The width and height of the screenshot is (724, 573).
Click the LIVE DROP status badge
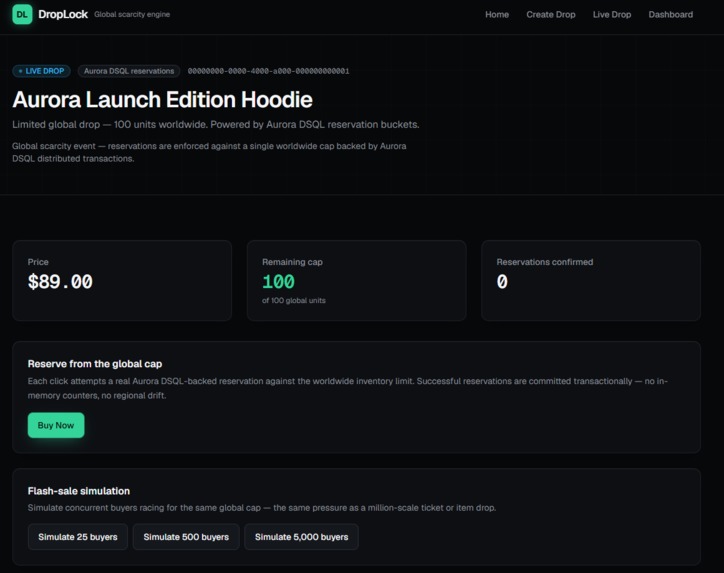coord(42,71)
